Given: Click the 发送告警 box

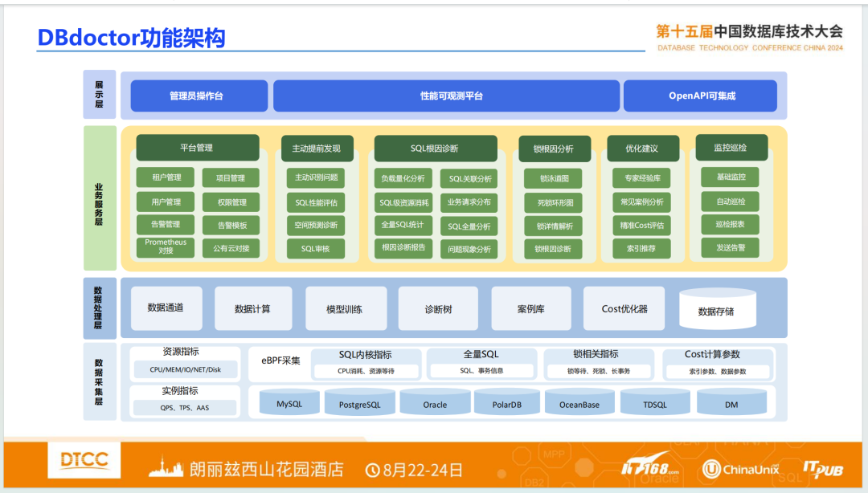Looking at the screenshot, I should click(730, 247).
